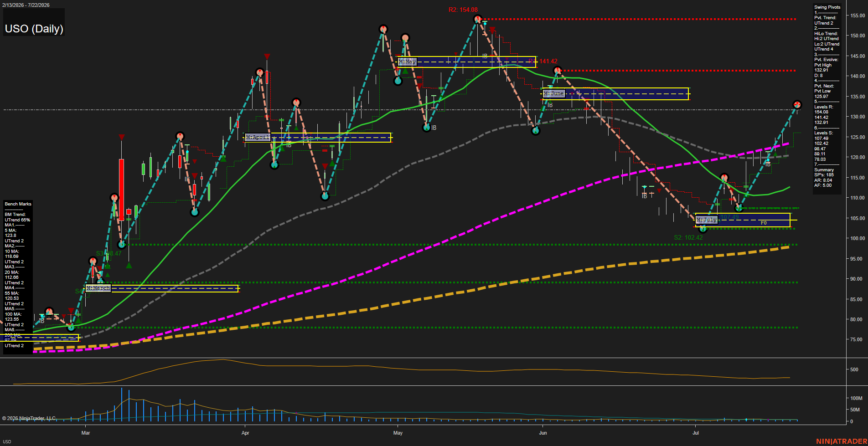Screen dimensions: 868x446
Task: Select Pvt. Evolve Pvt High 132.91 entry
Action: 826,65
